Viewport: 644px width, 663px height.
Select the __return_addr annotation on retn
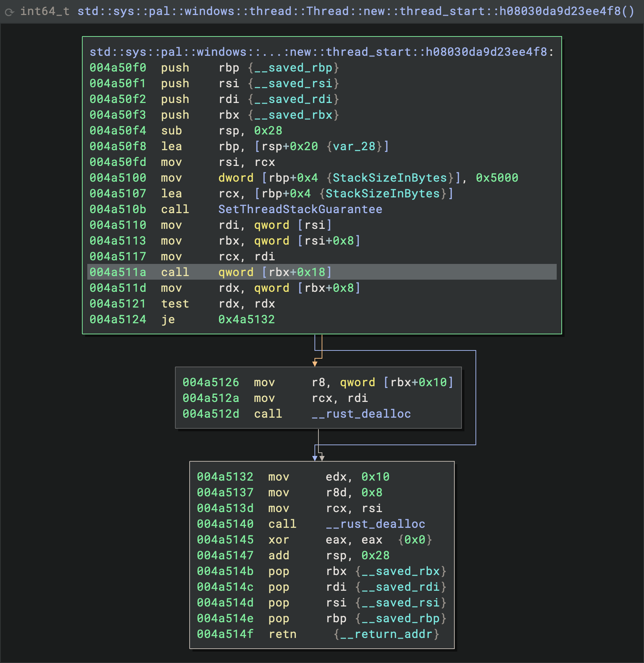coord(386,634)
